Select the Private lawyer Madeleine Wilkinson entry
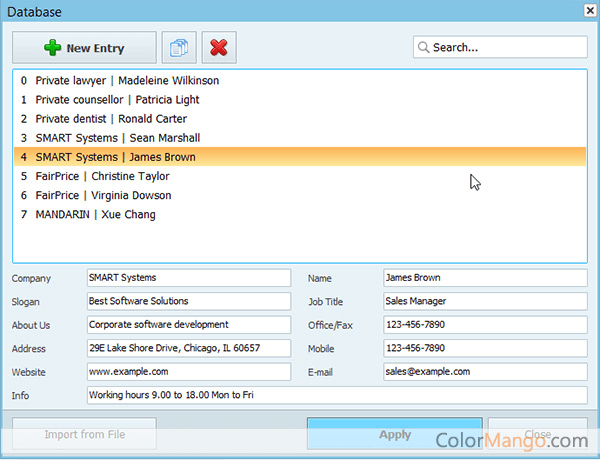The image size is (600, 460). [127, 80]
